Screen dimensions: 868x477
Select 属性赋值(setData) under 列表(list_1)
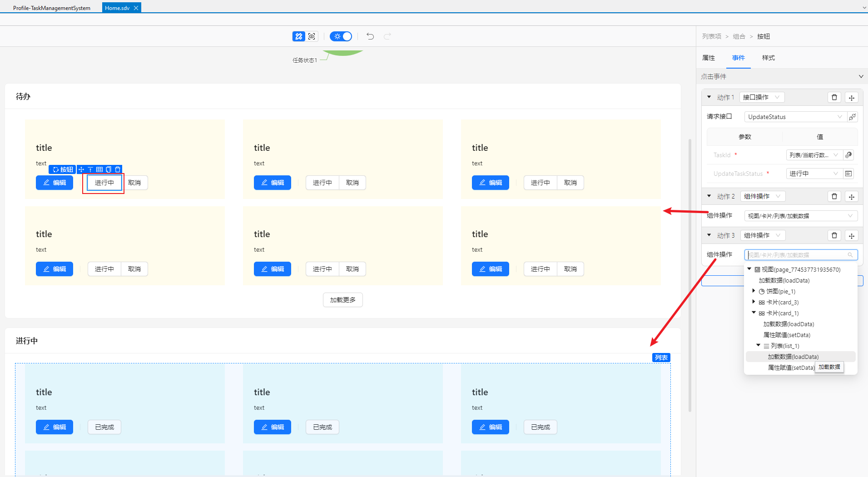click(791, 368)
